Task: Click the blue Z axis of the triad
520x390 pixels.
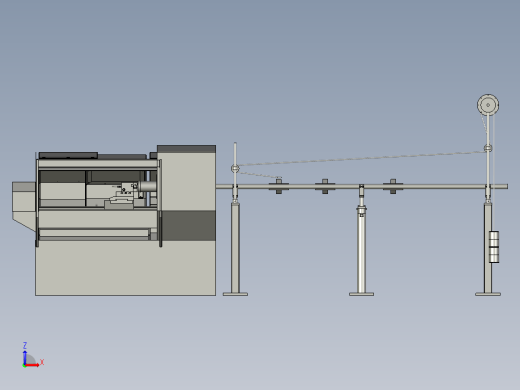Action: click(x=25, y=357)
